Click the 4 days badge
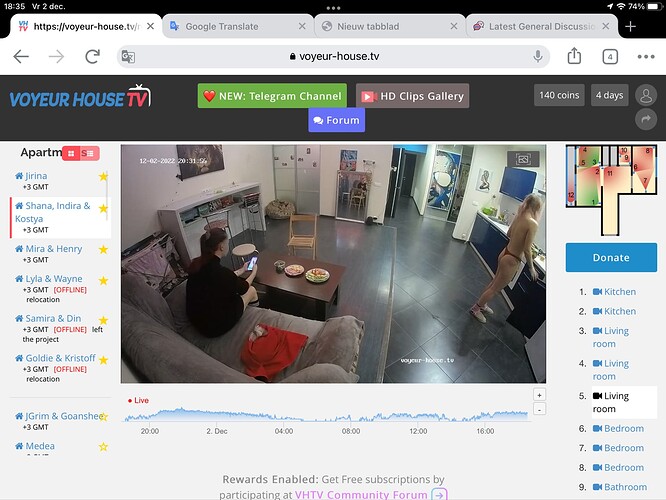The width and height of the screenshot is (666, 500). pos(609,95)
